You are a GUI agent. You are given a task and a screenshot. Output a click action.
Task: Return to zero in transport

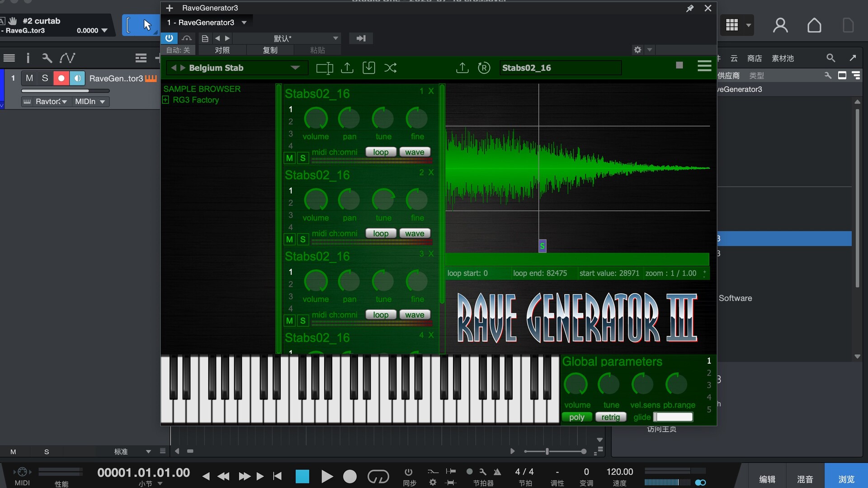click(x=278, y=476)
